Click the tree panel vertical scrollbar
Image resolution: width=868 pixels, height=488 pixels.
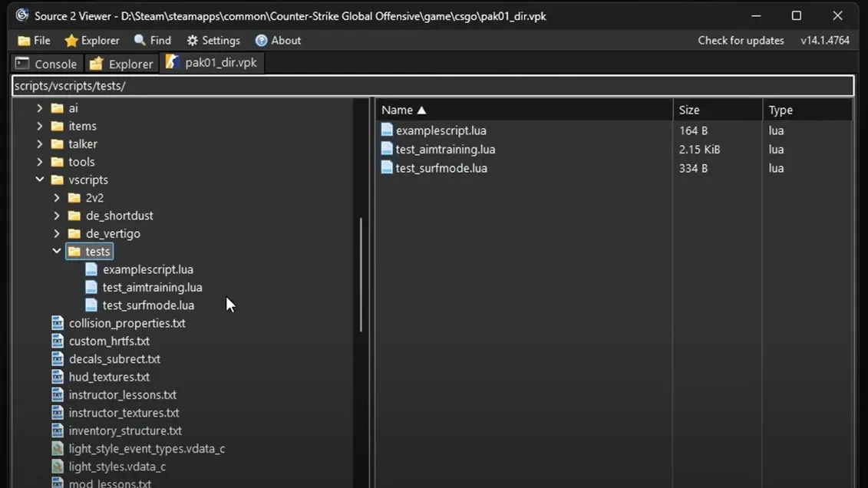(361, 275)
